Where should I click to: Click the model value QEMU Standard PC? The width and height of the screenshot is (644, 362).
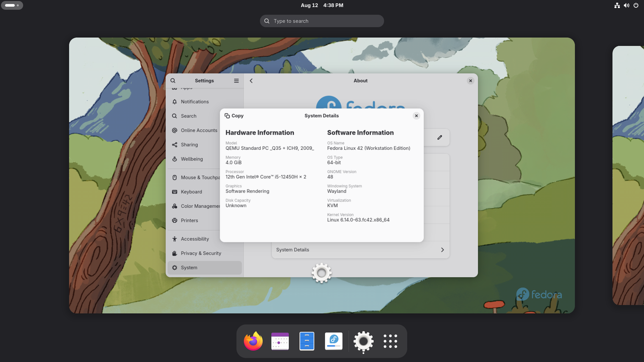tap(270, 148)
